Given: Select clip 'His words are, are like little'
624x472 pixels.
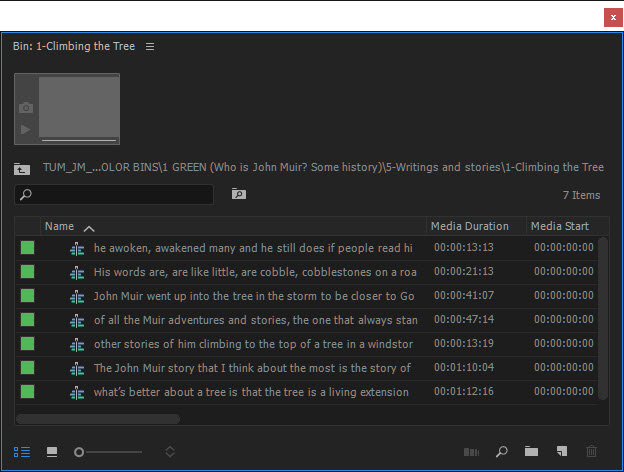Looking at the screenshot, I should pyautogui.click(x=255, y=272).
